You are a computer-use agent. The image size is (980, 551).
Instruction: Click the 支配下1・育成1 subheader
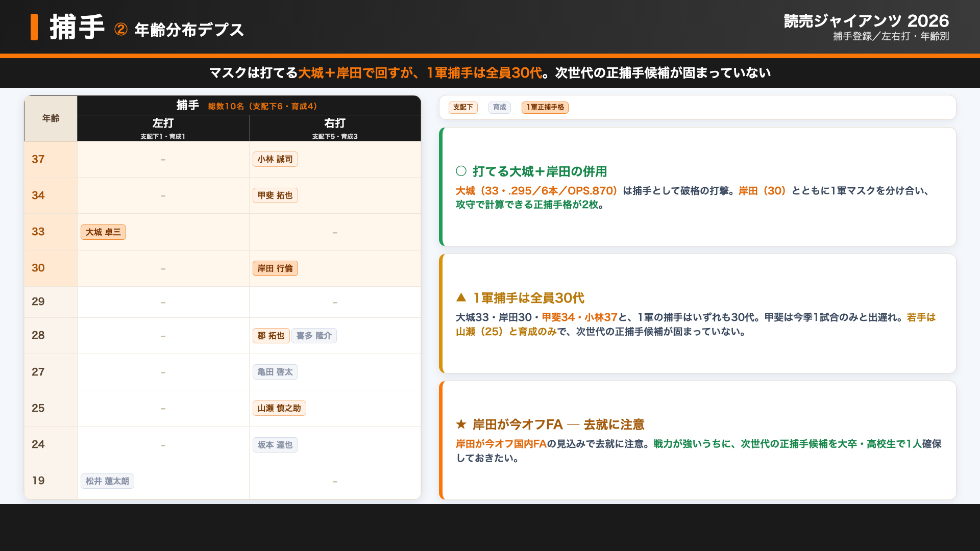tap(163, 137)
